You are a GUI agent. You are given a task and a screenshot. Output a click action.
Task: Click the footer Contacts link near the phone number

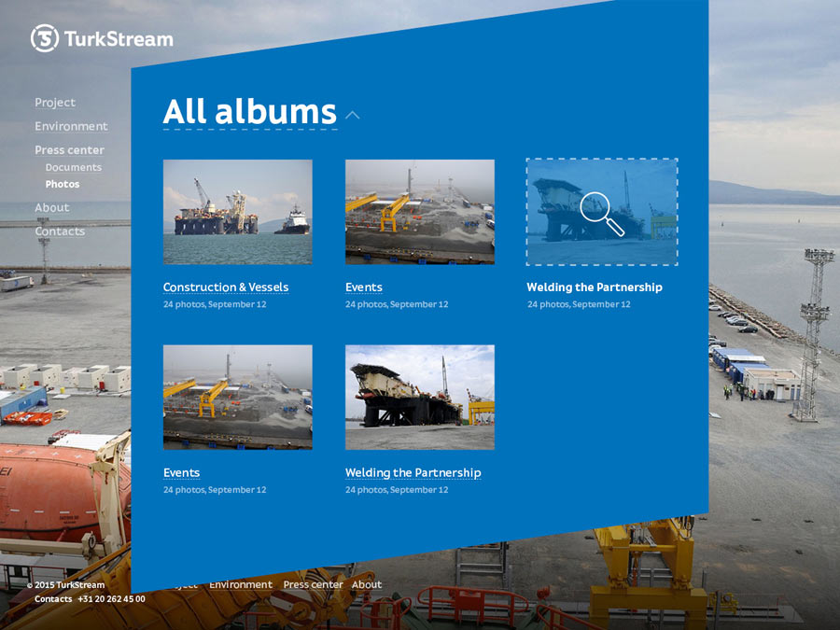click(53, 599)
